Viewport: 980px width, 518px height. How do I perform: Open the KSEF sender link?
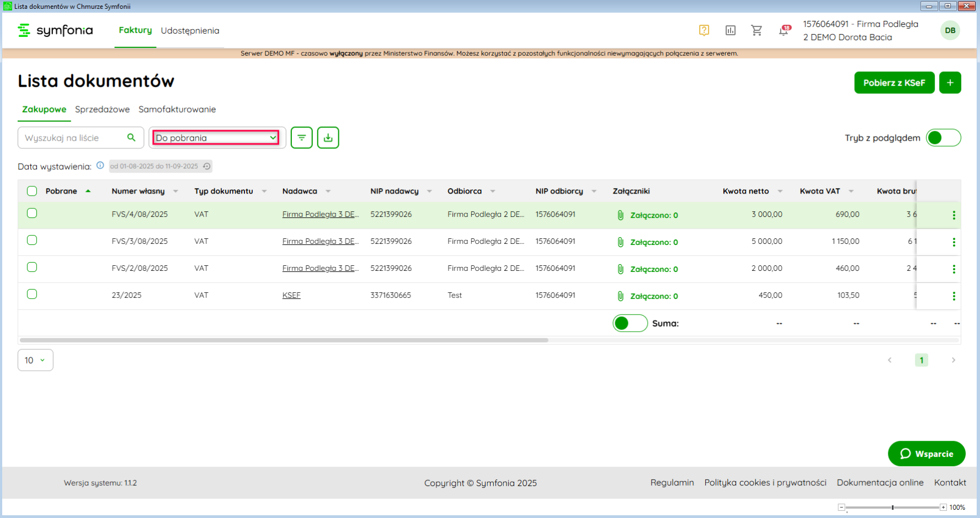tap(291, 296)
